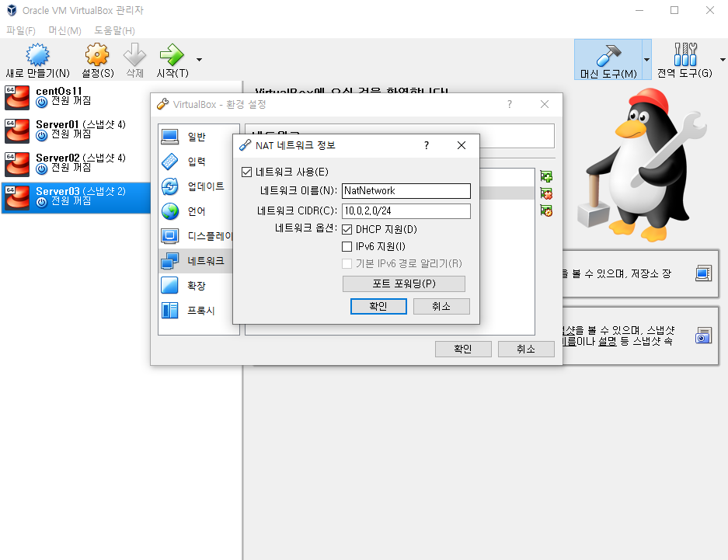Viewport: 728px width, 560px height.
Task: Click the proxy icon next to 프록시
Action: coord(170,311)
